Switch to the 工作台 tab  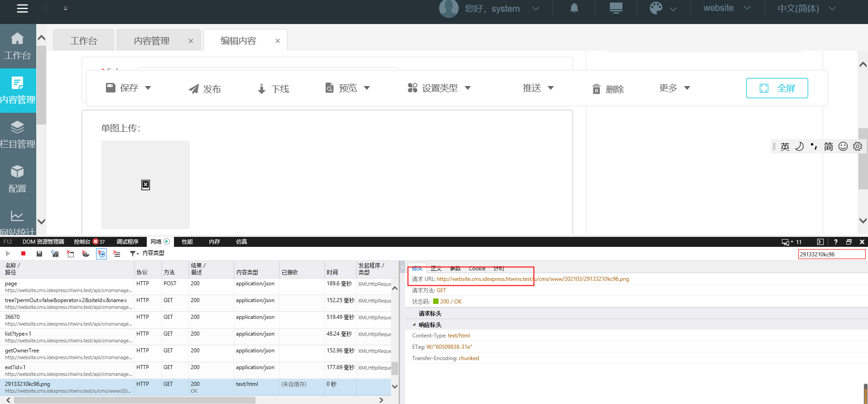click(x=83, y=40)
